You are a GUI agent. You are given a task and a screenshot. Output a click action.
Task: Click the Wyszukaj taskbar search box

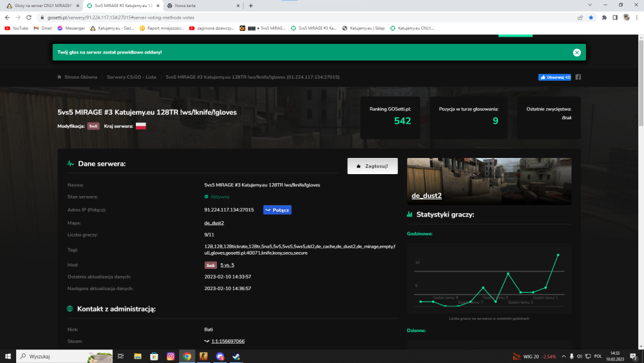(64, 356)
